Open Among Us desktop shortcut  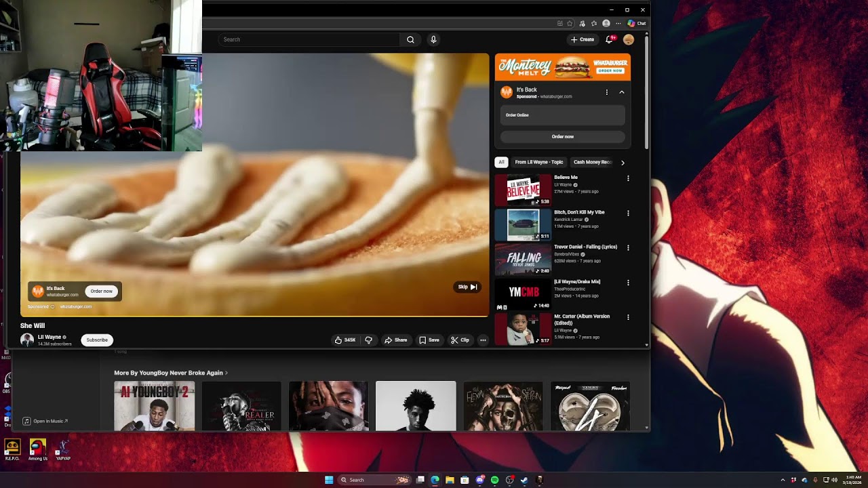tap(38, 449)
